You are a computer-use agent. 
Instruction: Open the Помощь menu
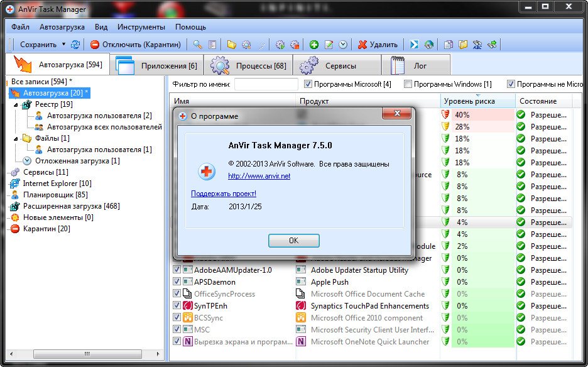pos(190,27)
